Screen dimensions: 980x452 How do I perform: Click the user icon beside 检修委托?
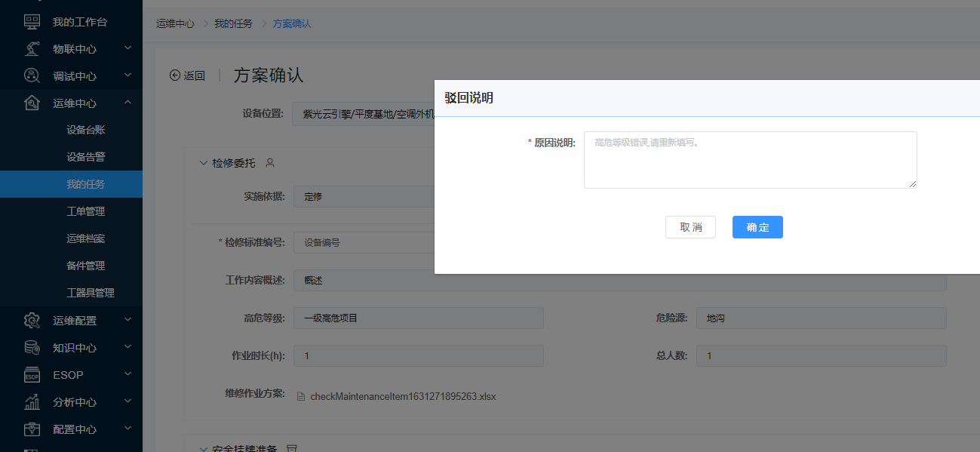coord(270,162)
